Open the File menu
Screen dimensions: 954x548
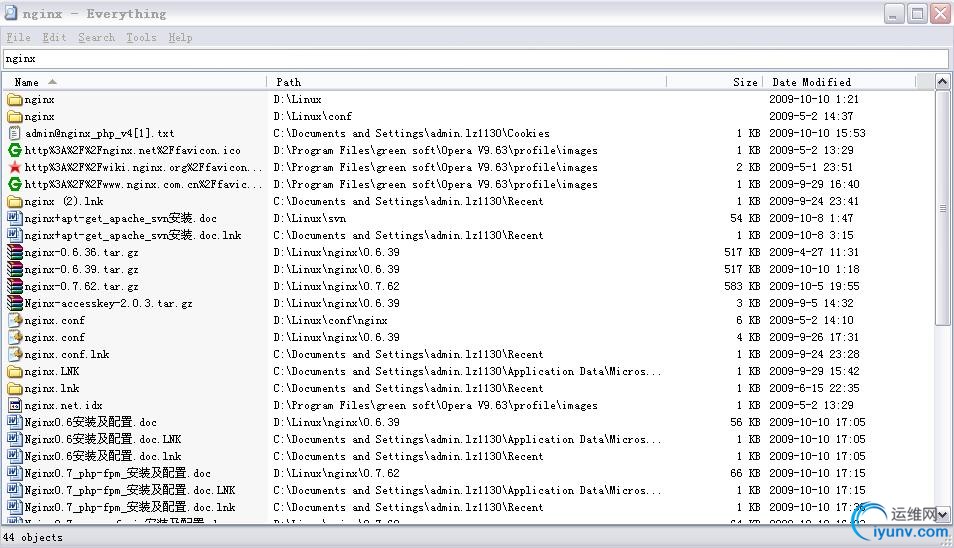18,38
